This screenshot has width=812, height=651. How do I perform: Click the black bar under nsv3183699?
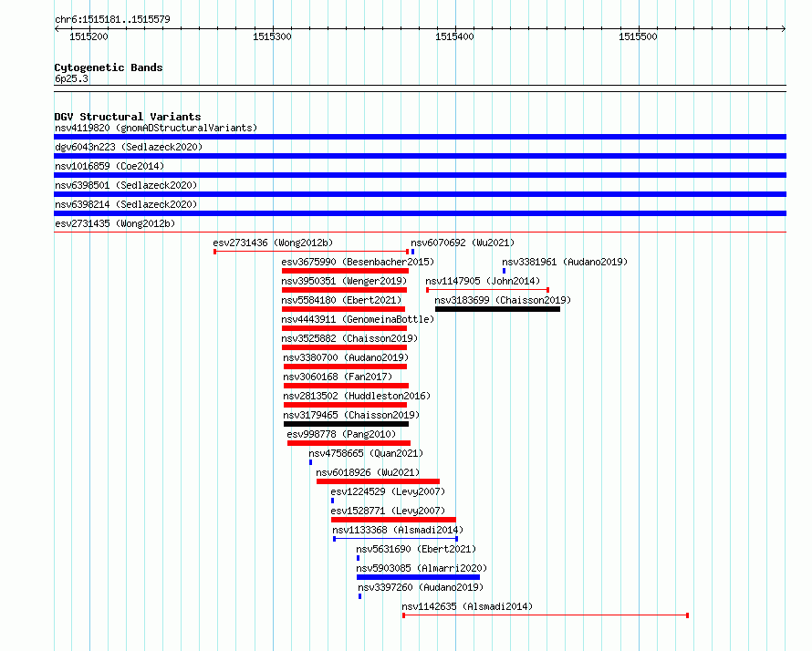(x=497, y=309)
